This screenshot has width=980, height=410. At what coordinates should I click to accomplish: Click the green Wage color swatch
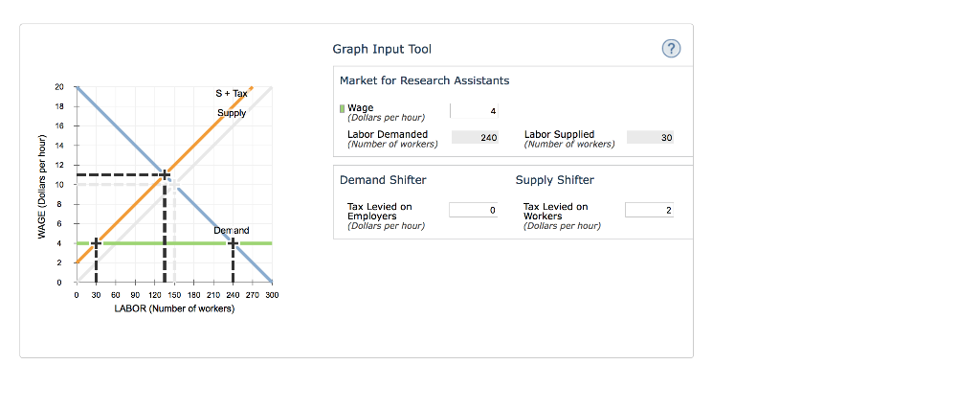tap(342, 109)
